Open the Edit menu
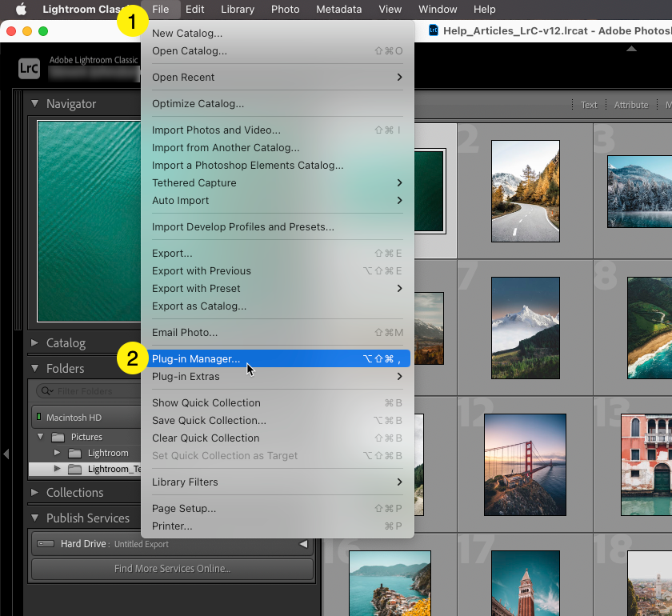The image size is (672, 616). tap(194, 9)
